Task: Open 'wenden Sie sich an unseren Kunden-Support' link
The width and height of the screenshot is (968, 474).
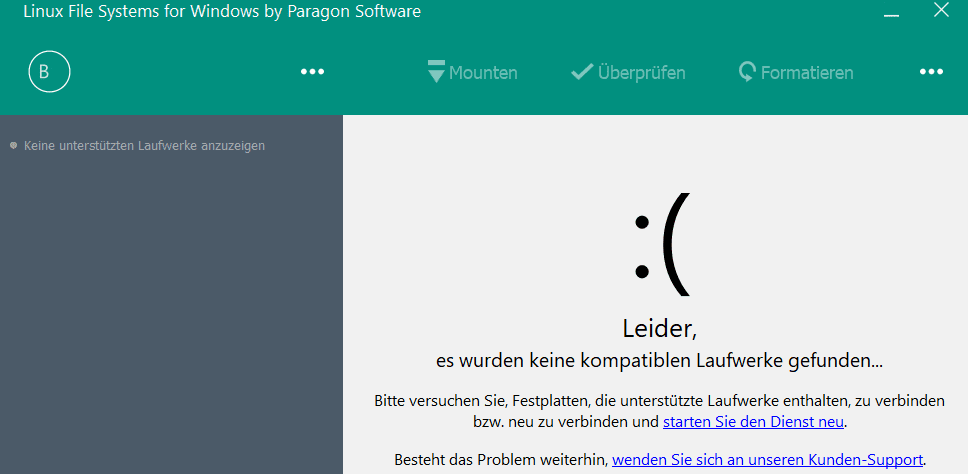Action: tap(767, 460)
